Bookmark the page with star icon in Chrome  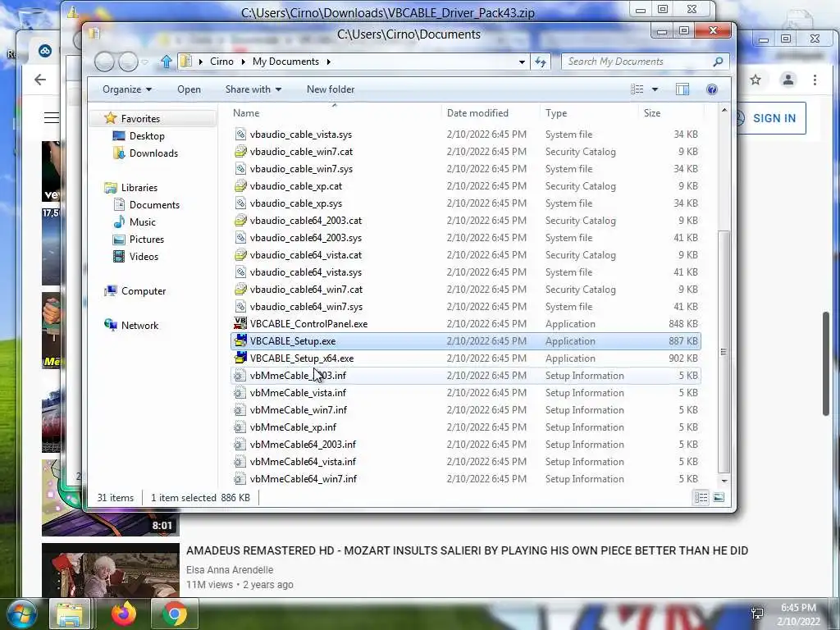pyautogui.click(x=756, y=80)
